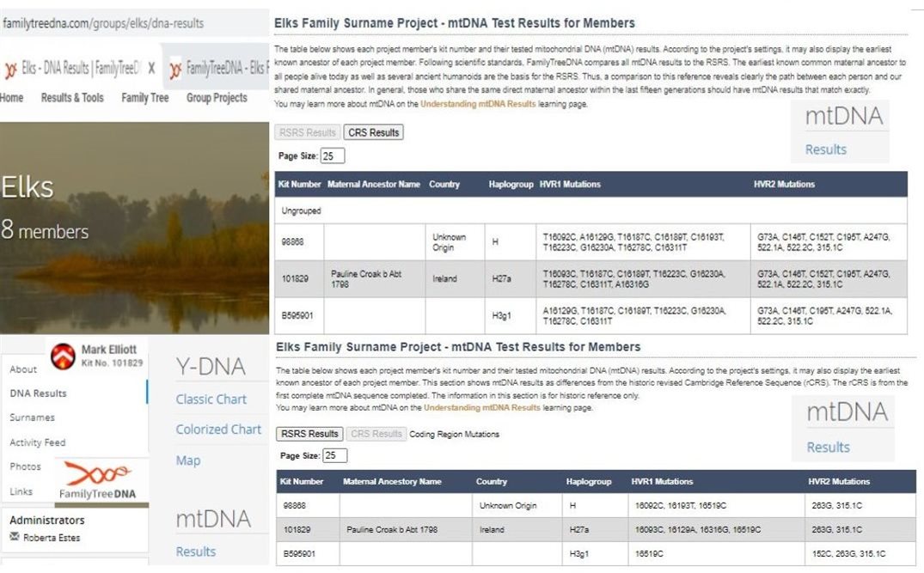Close the Elks - DNA Results browser tab

click(151, 69)
